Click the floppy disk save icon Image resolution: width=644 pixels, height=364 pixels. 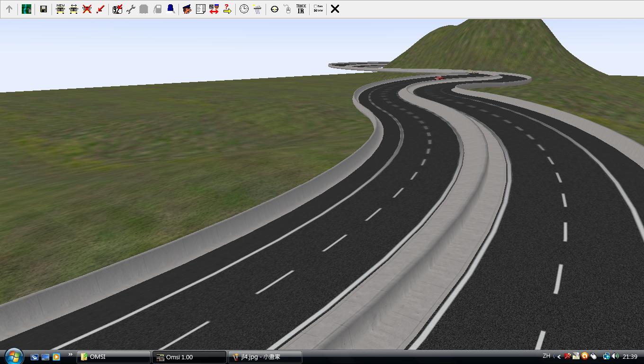coord(43,9)
